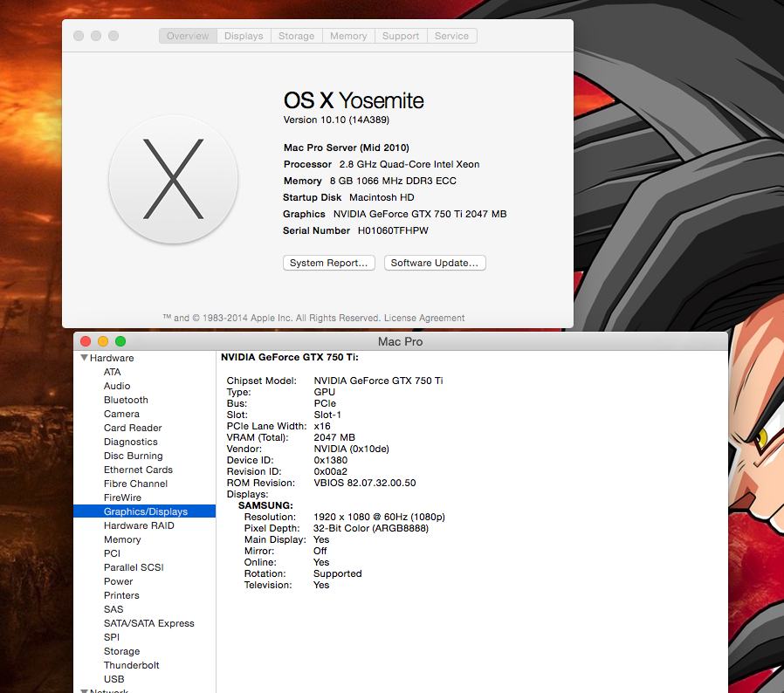Click ROM Revision value VBIOS 82.07.32.00.50
Viewport: 784px width, 693px height.
365,483
